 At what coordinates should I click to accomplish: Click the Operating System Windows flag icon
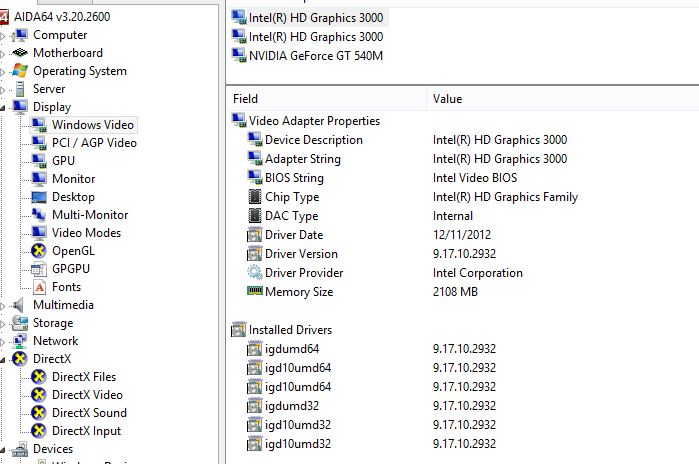20,70
